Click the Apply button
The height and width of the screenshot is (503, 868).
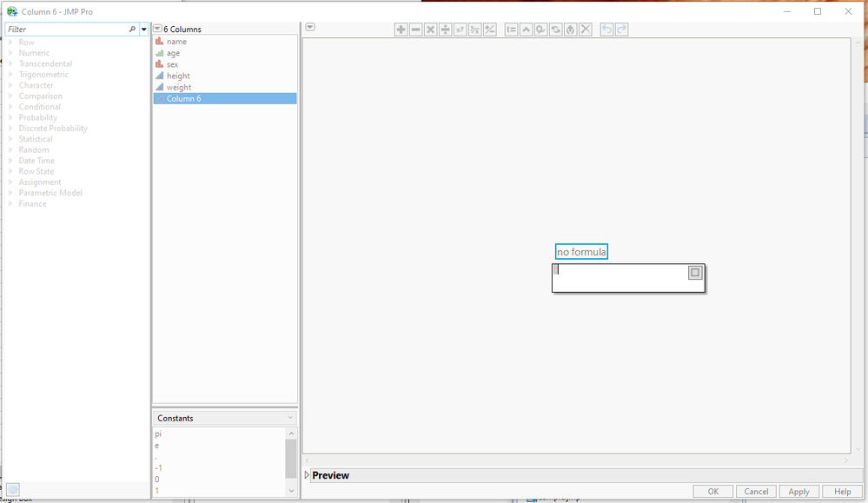click(798, 492)
